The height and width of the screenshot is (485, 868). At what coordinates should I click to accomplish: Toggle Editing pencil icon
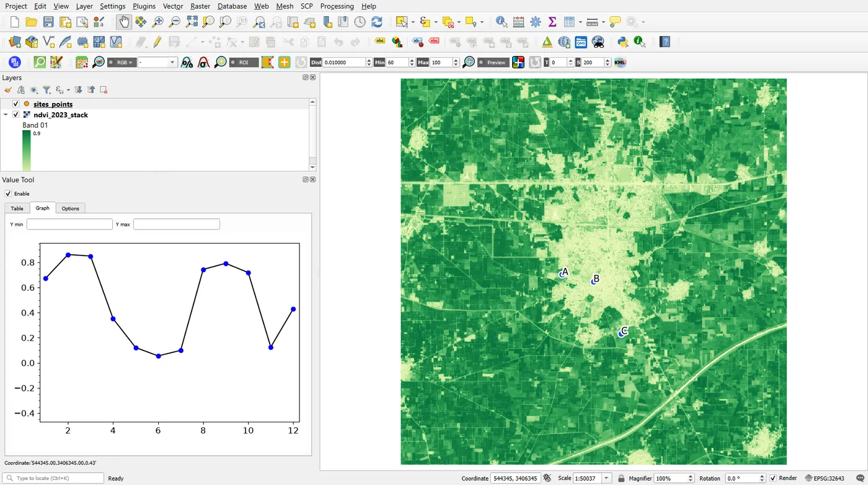[x=157, y=42]
